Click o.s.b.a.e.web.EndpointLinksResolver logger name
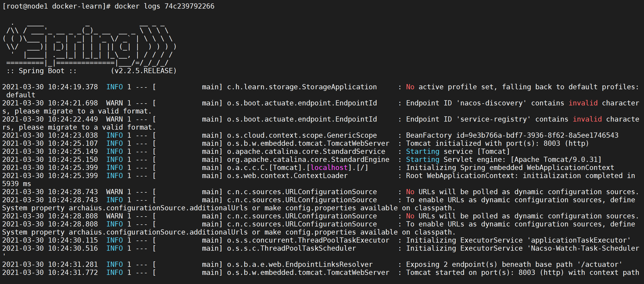This screenshot has height=284, width=644. click(x=300, y=264)
